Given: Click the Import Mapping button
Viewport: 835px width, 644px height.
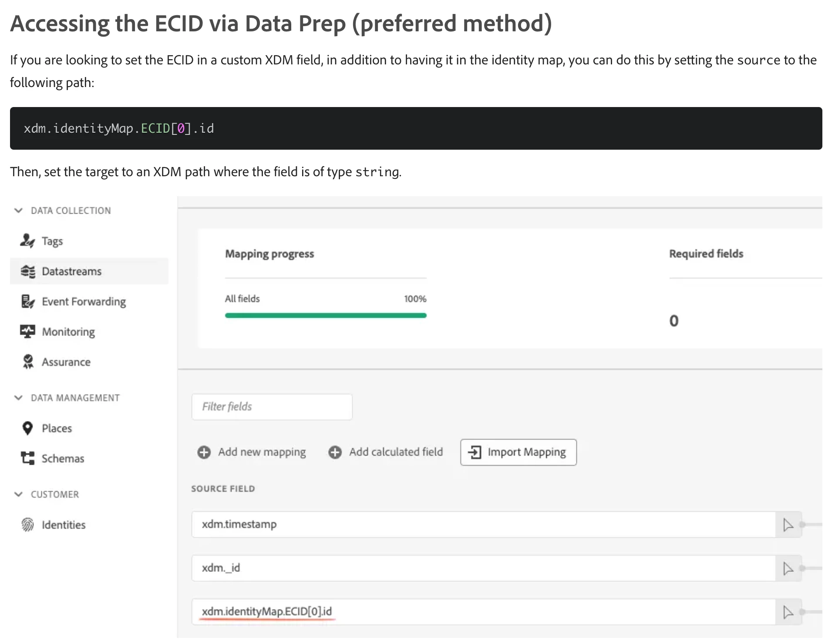Looking at the screenshot, I should 518,452.
